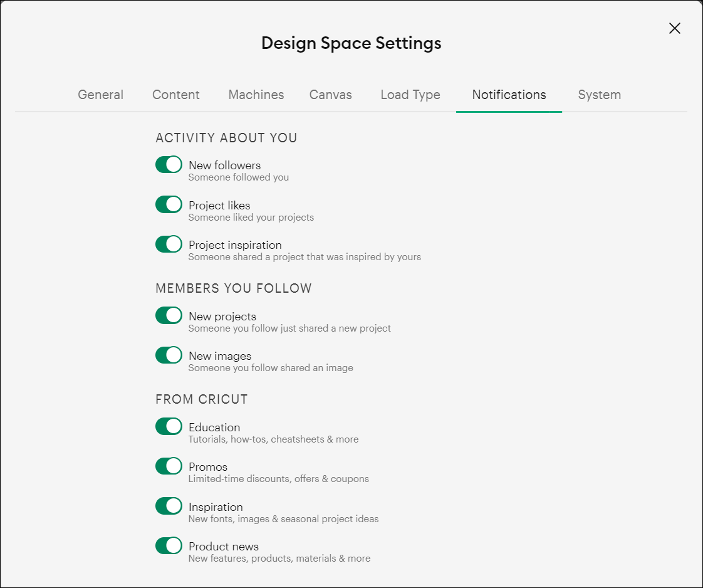Open the Load Type tab

coord(410,95)
